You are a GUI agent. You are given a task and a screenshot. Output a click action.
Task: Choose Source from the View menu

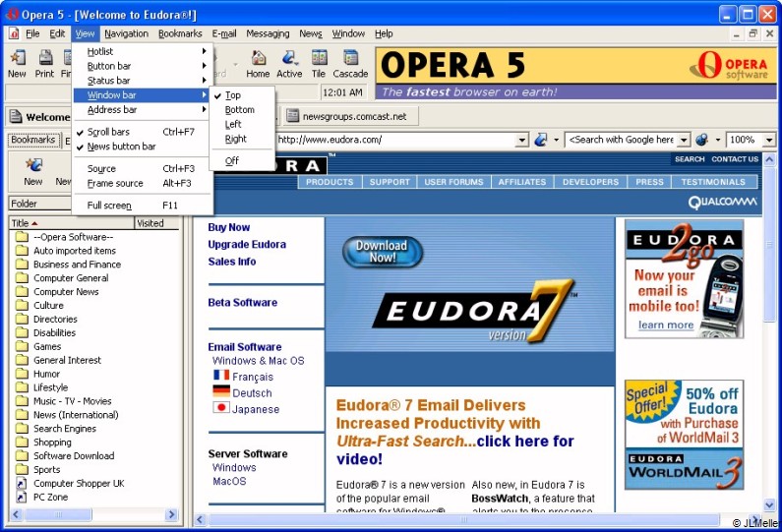[x=142, y=168]
